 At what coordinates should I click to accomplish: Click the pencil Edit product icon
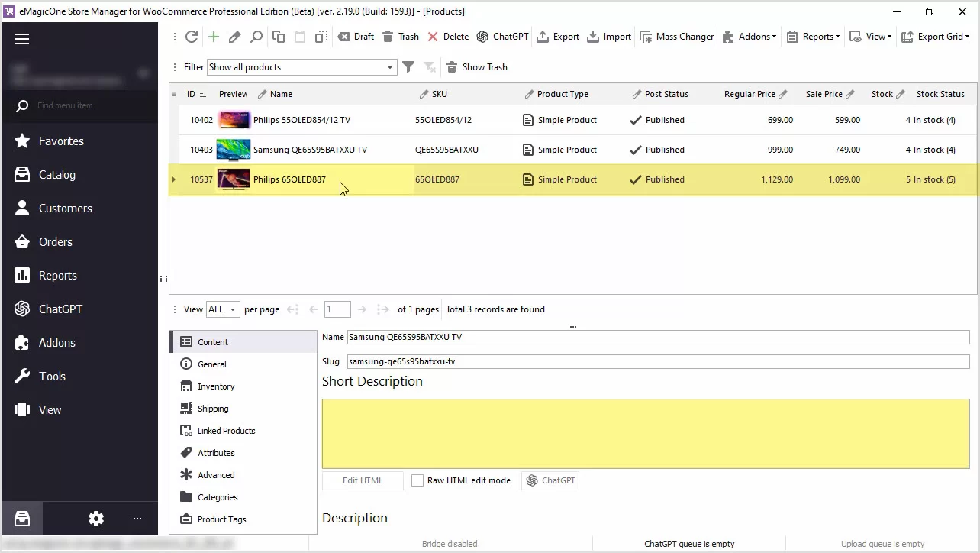pos(235,37)
